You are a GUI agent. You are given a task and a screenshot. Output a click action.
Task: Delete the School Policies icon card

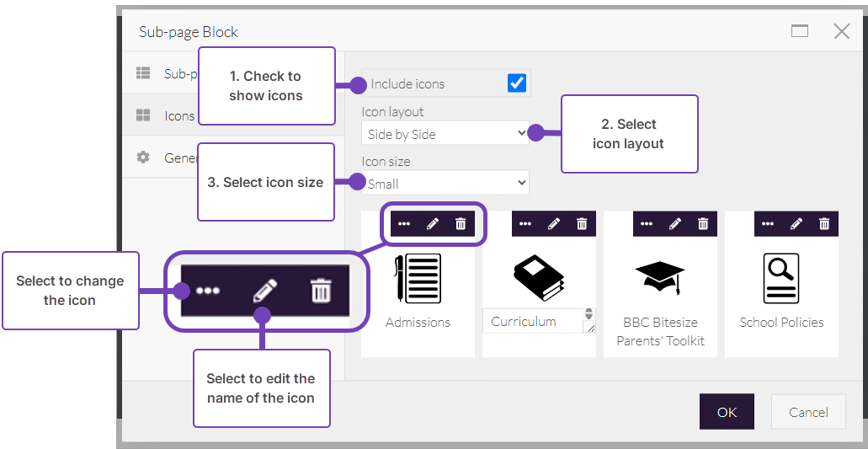tap(824, 224)
